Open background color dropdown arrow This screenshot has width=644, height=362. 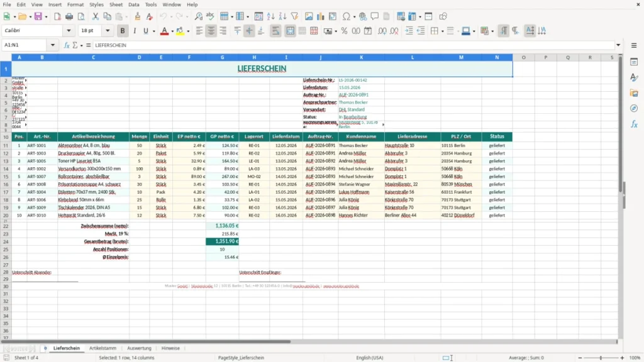[x=474, y=31]
